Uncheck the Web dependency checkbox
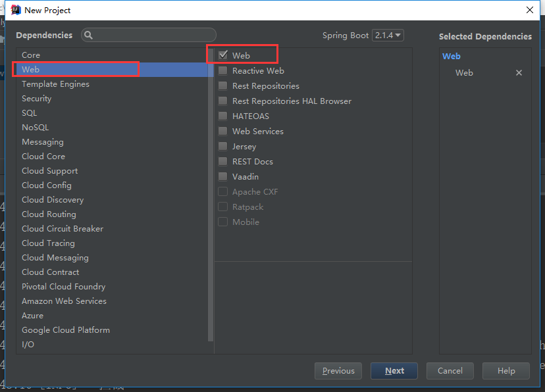 pyautogui.click(x=222, y=55)
